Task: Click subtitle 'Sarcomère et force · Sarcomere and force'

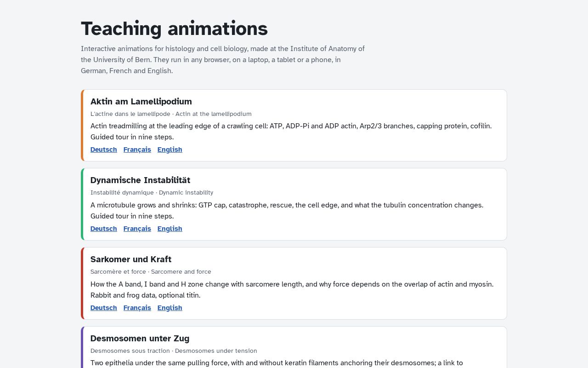Action: tap(151, 272)
